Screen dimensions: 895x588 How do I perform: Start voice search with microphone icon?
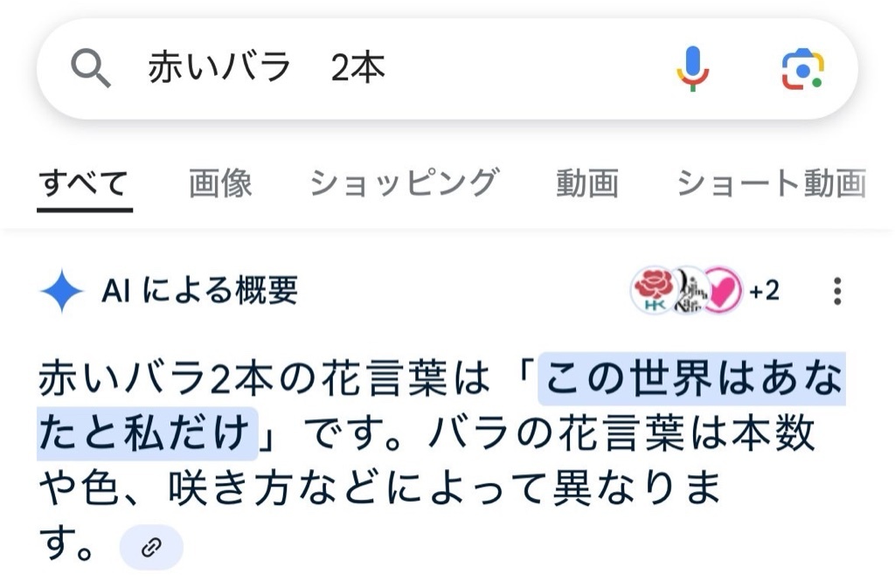click(692, 68)
